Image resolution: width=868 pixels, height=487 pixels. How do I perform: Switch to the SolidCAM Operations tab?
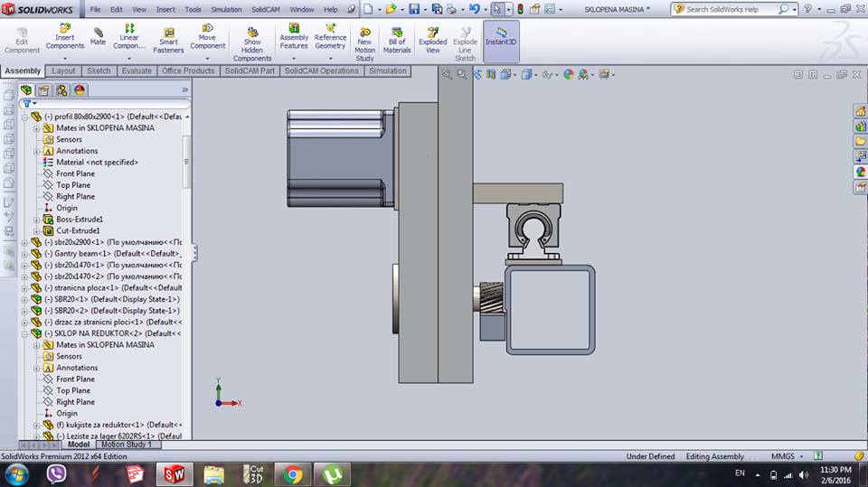[321, 70]
